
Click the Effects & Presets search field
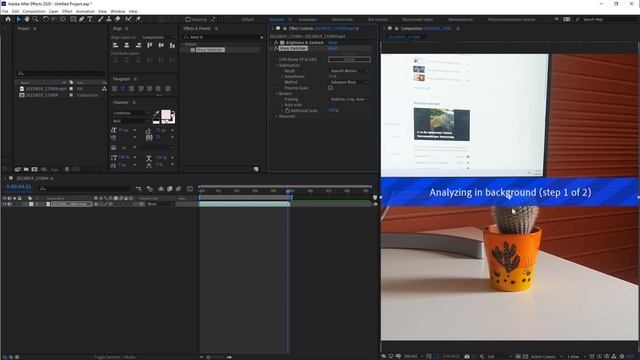click(223, 37)
